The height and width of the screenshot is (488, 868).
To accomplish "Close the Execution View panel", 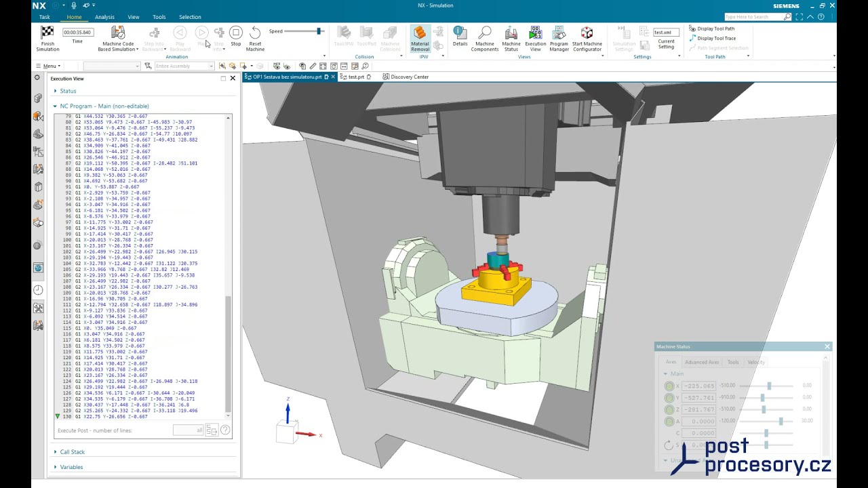I will 233,78.
